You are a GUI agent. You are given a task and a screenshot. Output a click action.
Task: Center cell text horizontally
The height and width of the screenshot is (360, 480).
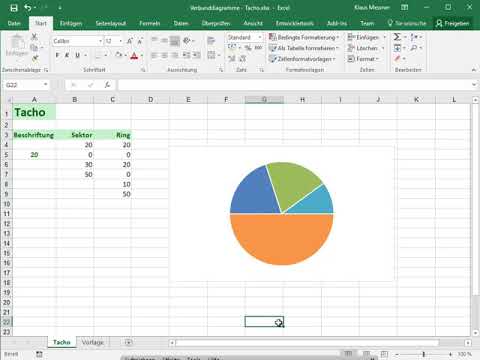pos(165,55)
